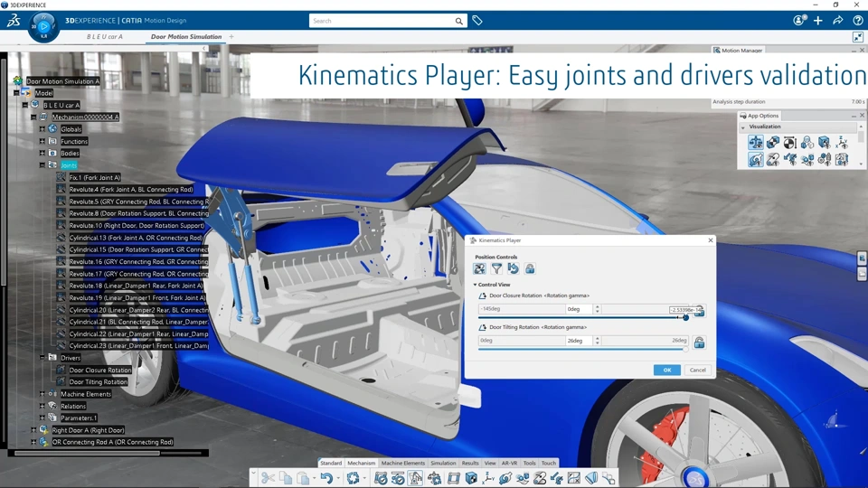Screen dimensions: 868x488
Task: Click the blue cube icon in bottom toolbar
Action: point(471,478)
